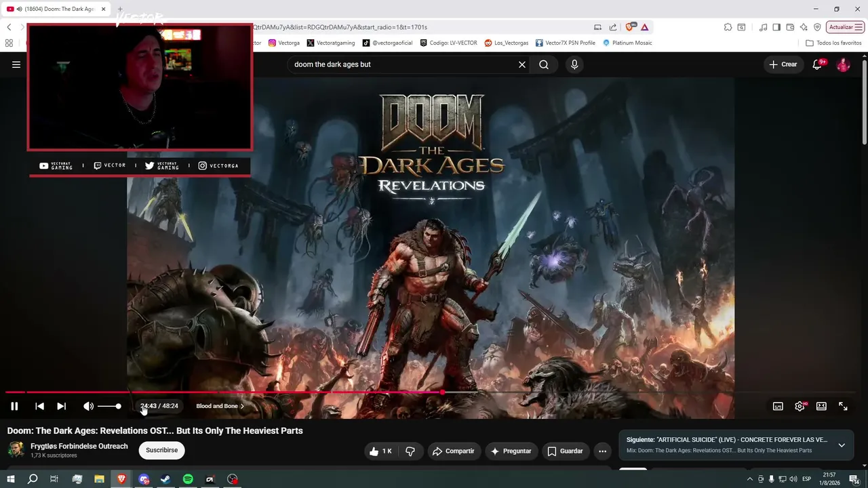Open the Platinum Mosaic bookmark

point(627,43)
